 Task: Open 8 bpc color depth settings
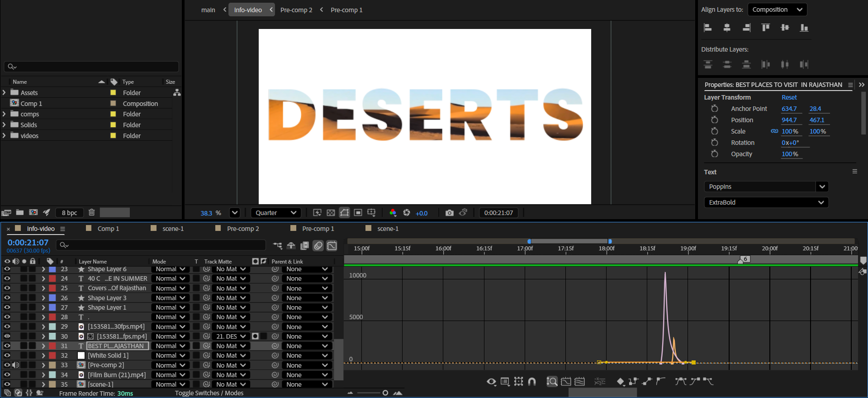pos(69,213)
